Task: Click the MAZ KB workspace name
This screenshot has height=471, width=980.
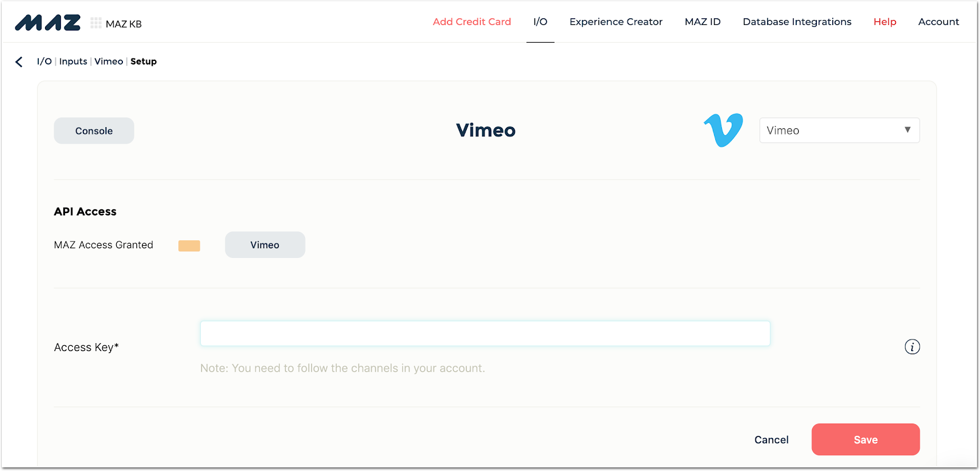Action: point(124,24)
